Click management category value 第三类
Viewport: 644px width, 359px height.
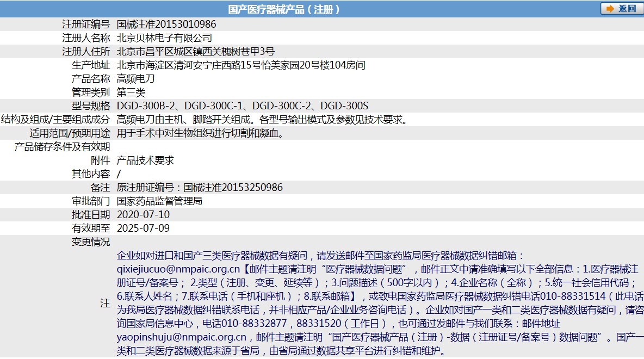coord(131,92)
